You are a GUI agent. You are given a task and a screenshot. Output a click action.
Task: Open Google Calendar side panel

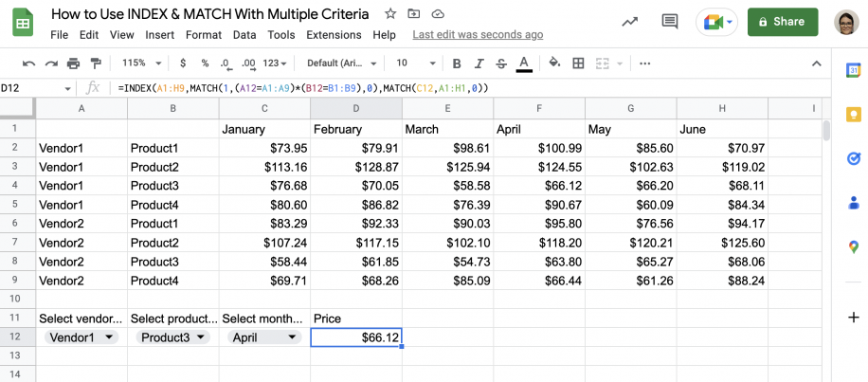(853, 71)
